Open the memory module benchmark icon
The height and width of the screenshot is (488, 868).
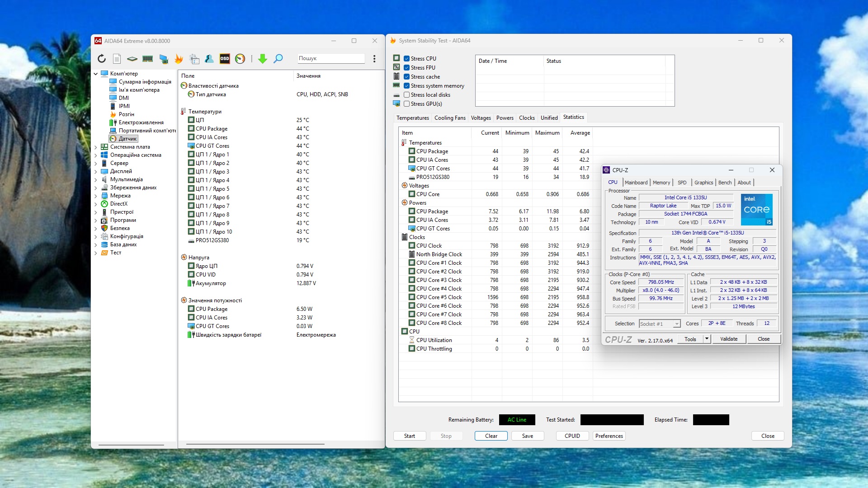click(x=147, y=59)
